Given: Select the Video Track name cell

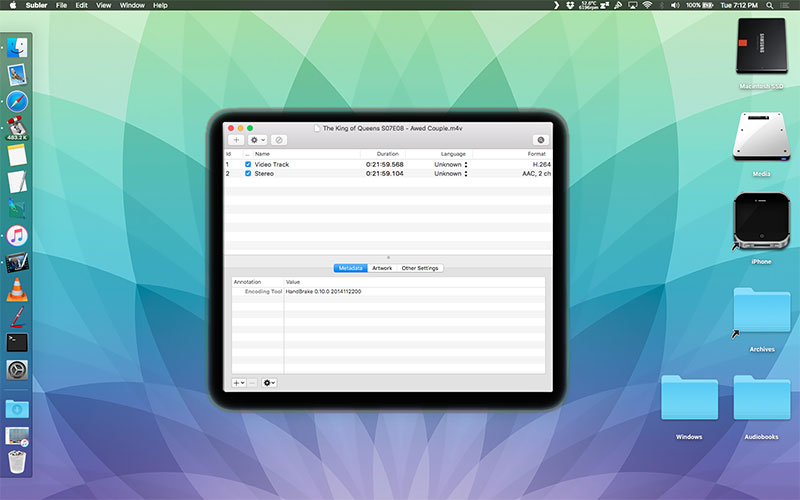Looking at the screenshot, I should pyautogui.click(x=272, y=164).
